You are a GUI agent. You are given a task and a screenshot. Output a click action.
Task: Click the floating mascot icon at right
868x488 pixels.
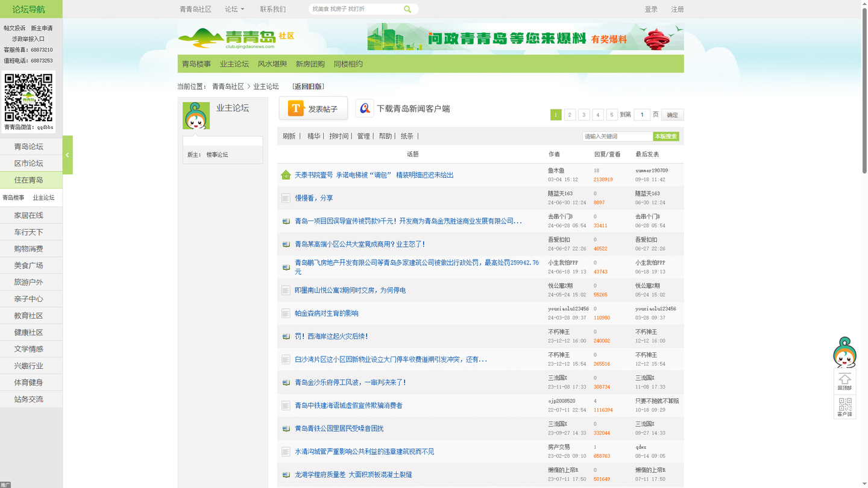coord(844,352)
